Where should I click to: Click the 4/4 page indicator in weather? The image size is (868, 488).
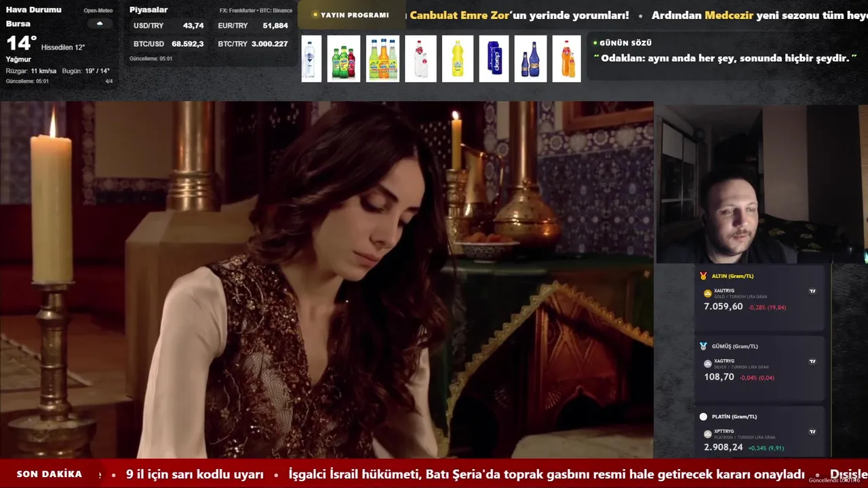coord(108,81)
